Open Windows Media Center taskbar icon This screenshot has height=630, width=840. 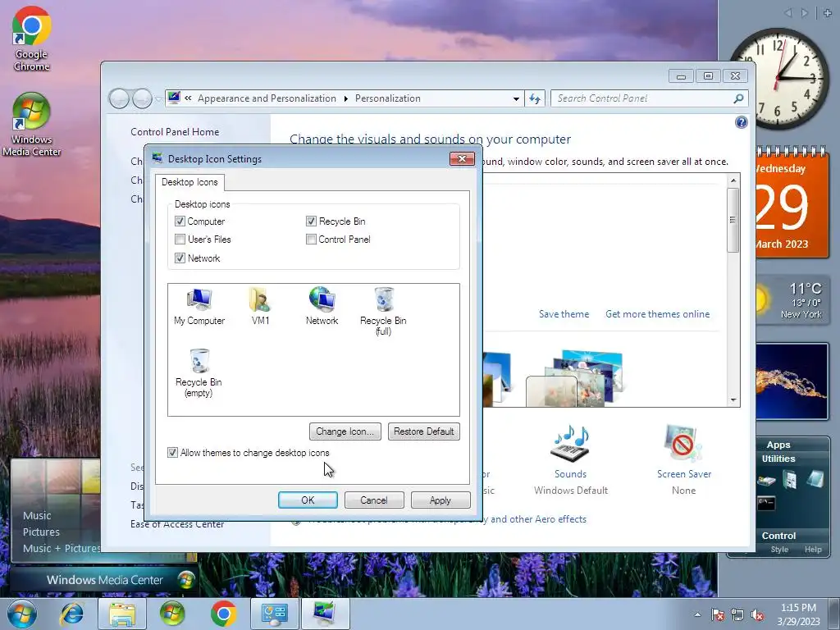(172, 614)
